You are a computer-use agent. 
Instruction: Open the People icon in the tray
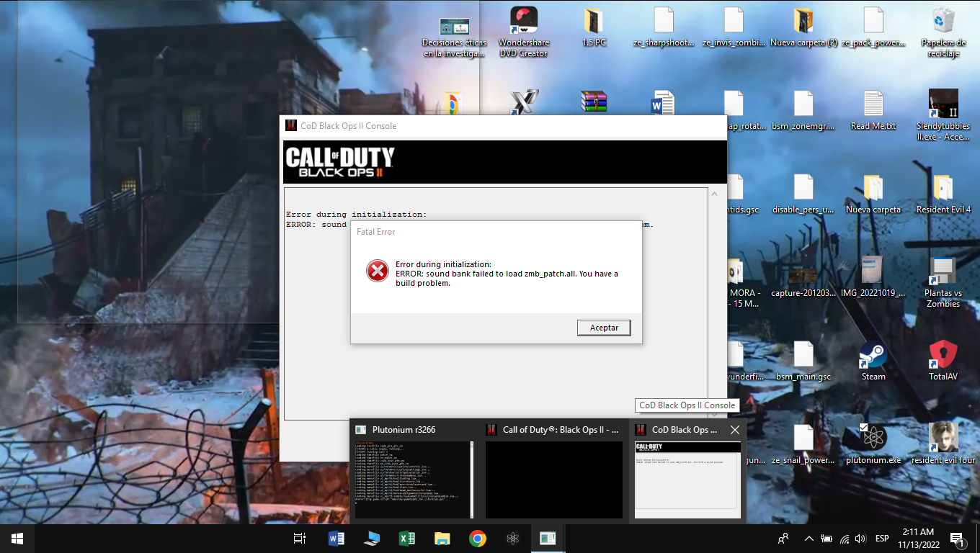click(783, 539)
